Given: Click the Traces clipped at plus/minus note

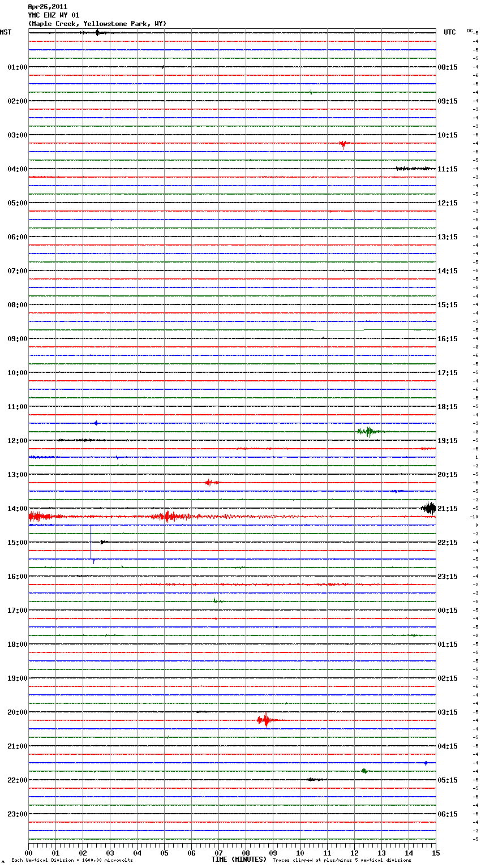Looking at the screenshot, I should (342, 861).
